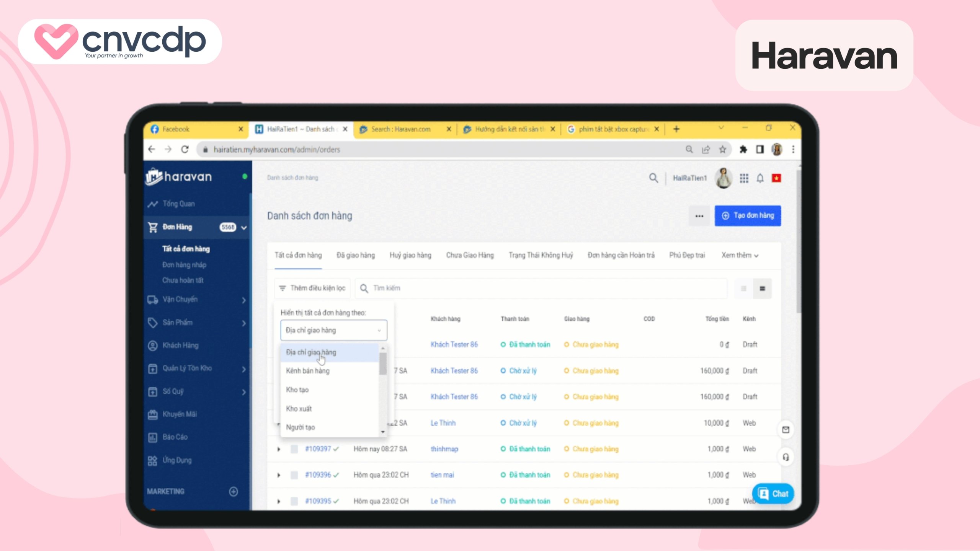Image resolution: width=980 pixels, height=551 pixels.
Task: Click the Vietnam flag language icon
Action: (776, 178)
